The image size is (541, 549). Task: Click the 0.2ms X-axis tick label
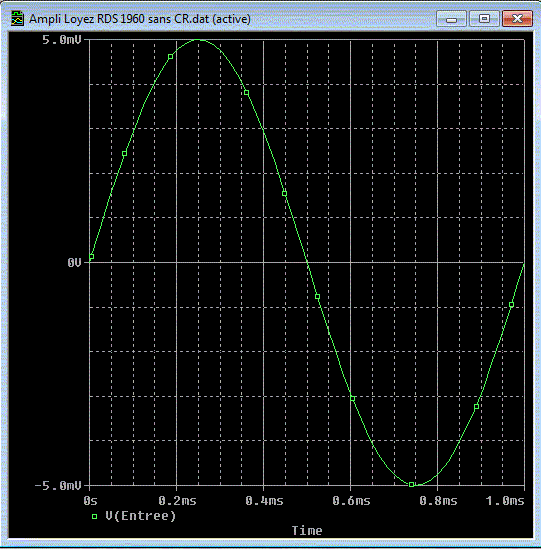tap(177, 501)
